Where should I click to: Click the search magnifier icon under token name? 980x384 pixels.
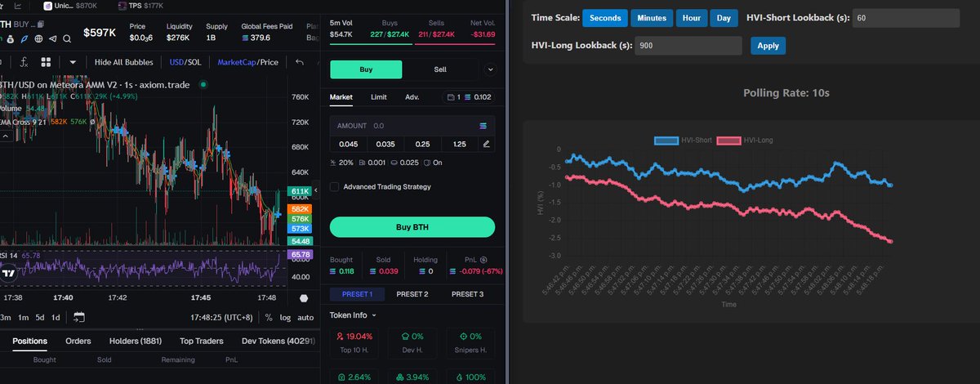[x=67, y=38]
